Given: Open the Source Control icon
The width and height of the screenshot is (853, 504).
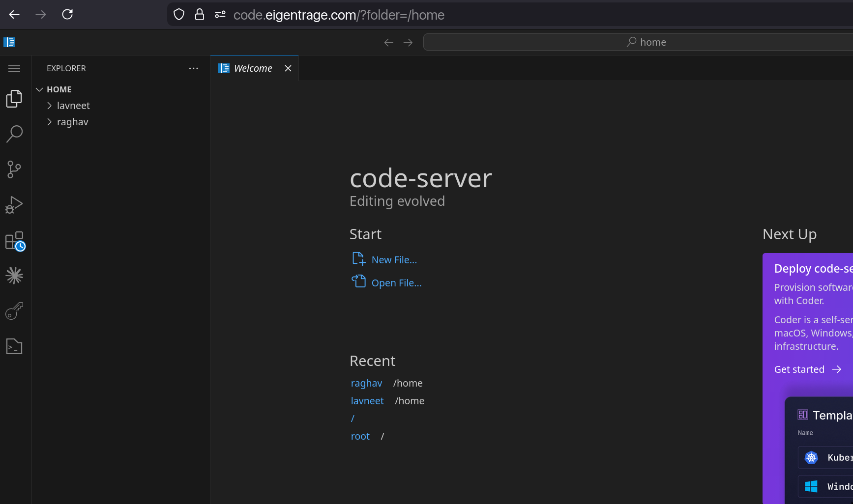Looking at the screenshot, I should [14, 169].
